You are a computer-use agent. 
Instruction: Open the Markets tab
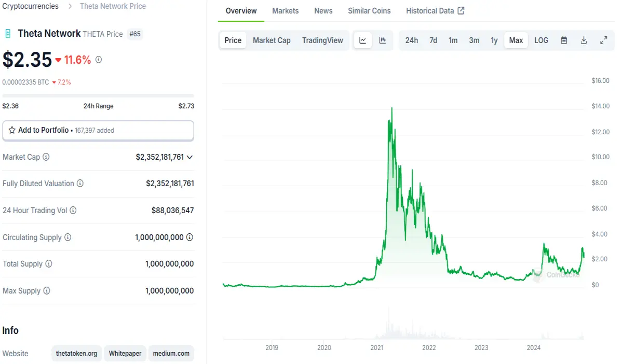[x=286, y=11]
